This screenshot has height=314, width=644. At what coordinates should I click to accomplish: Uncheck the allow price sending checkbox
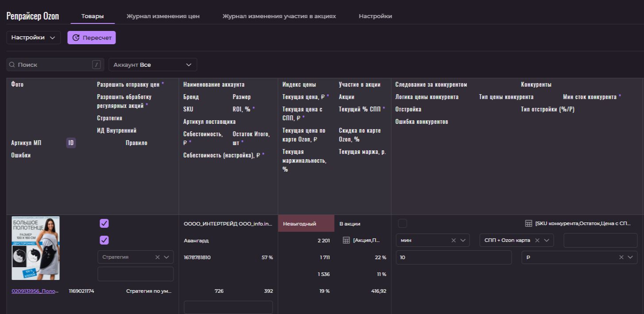[104, 223]
